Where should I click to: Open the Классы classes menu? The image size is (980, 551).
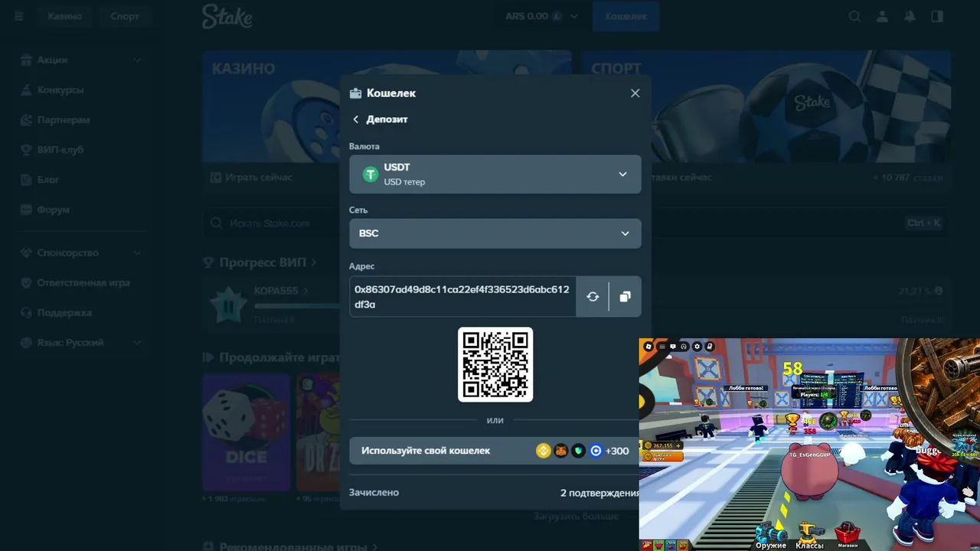coord(809,536)
